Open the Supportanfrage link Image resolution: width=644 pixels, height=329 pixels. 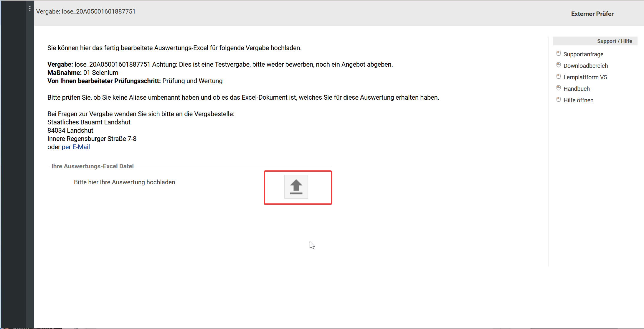583,54
